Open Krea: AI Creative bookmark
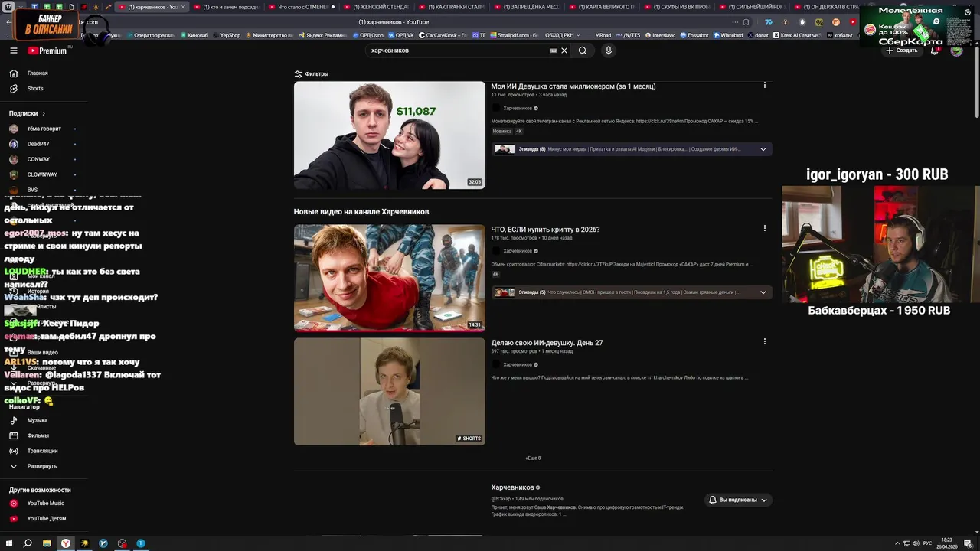Screen dimensions: 980x551 pos(796,35)
